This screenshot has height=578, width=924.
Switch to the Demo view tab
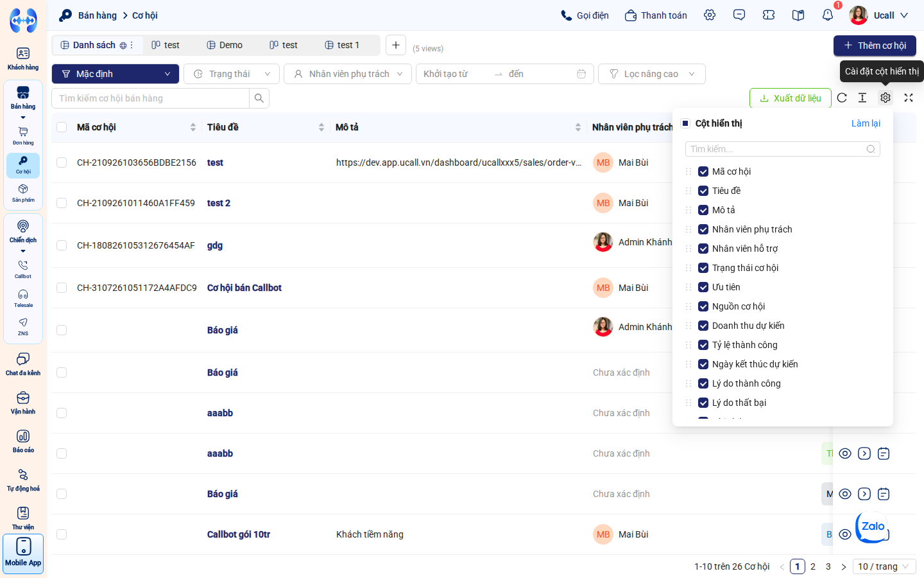(x=225, y=45)
